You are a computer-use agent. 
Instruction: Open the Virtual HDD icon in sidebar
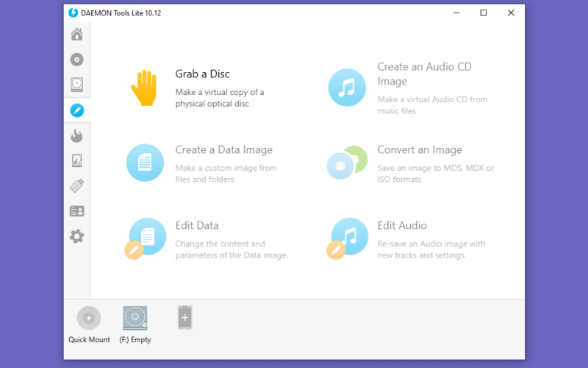77,160
